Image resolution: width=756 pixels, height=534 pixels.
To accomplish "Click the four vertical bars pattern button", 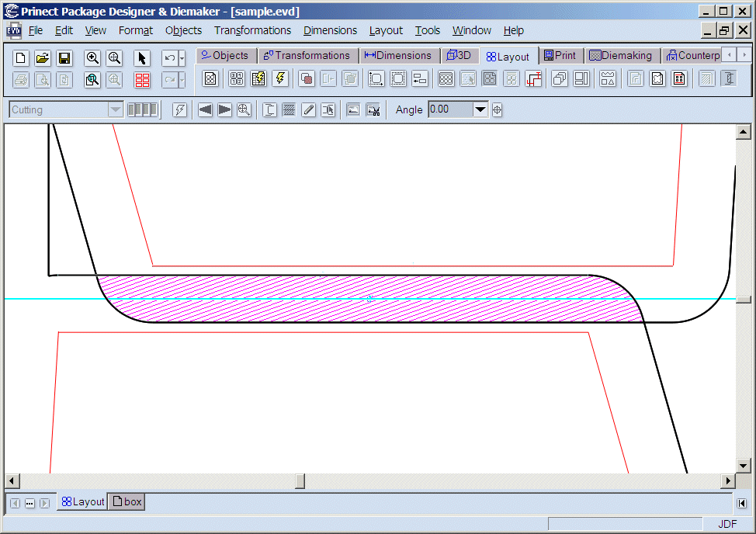I will [143, 110].
